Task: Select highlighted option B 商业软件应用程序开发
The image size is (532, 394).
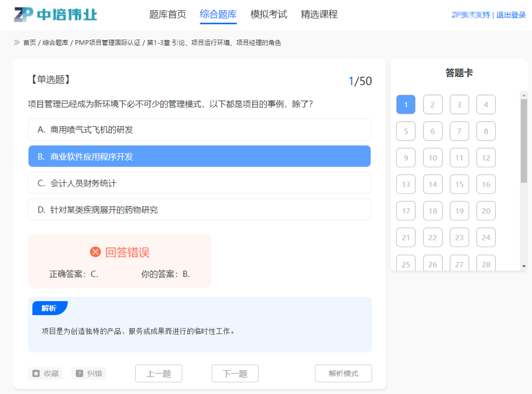Action: pos(199,156)
